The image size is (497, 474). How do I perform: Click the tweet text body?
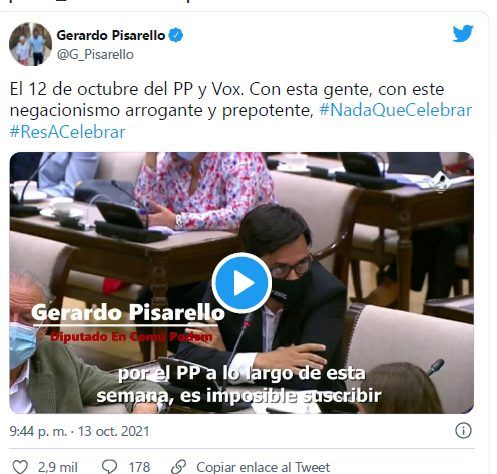241,110
